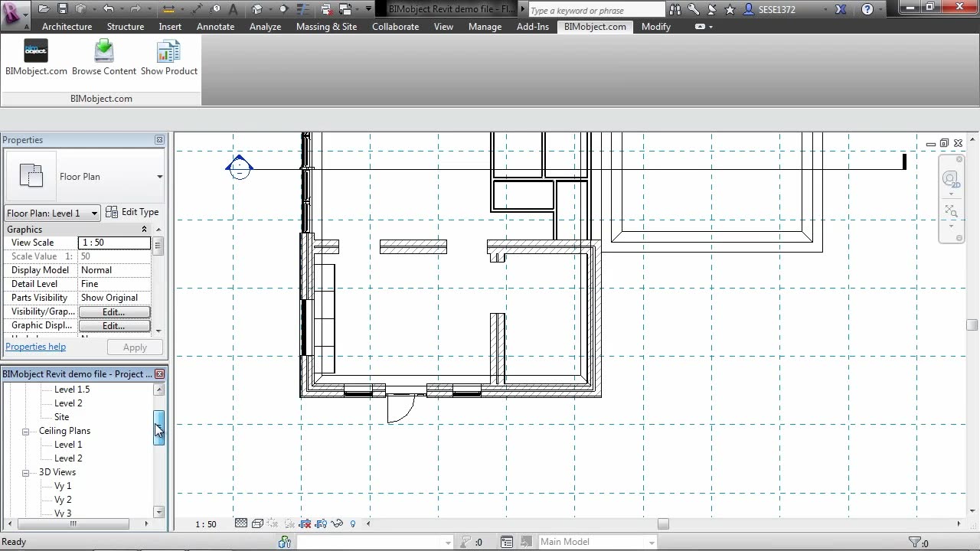Open the Communication Center satellite icon
Viewport: 980px width, 551px height.
click(711, 10)
